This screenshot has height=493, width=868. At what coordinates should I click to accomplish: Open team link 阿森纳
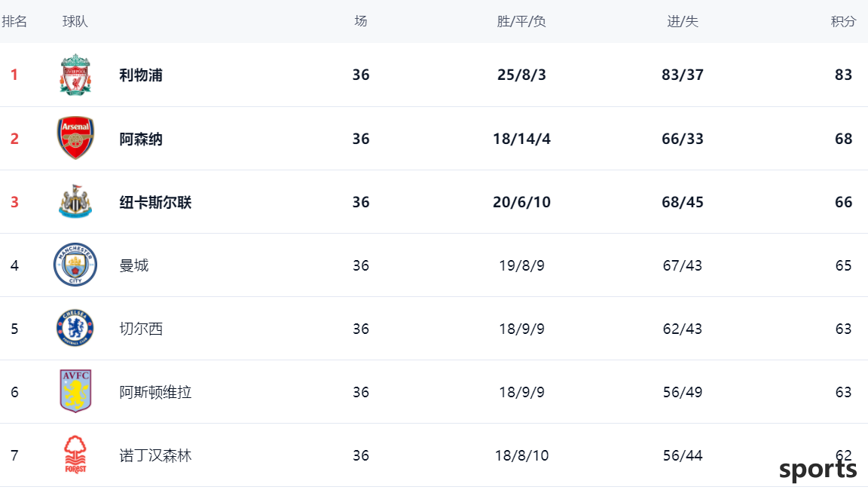[141, 139]
